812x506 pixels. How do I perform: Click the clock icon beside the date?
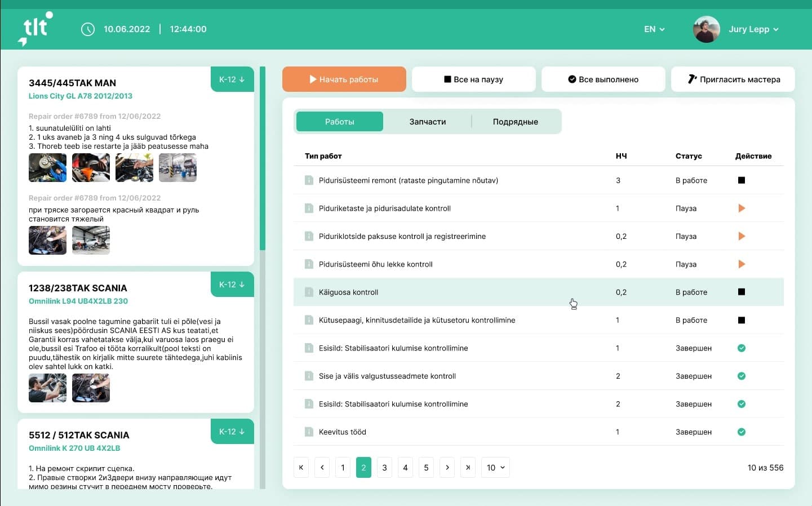pyautogui.click(x=88, y=29)
